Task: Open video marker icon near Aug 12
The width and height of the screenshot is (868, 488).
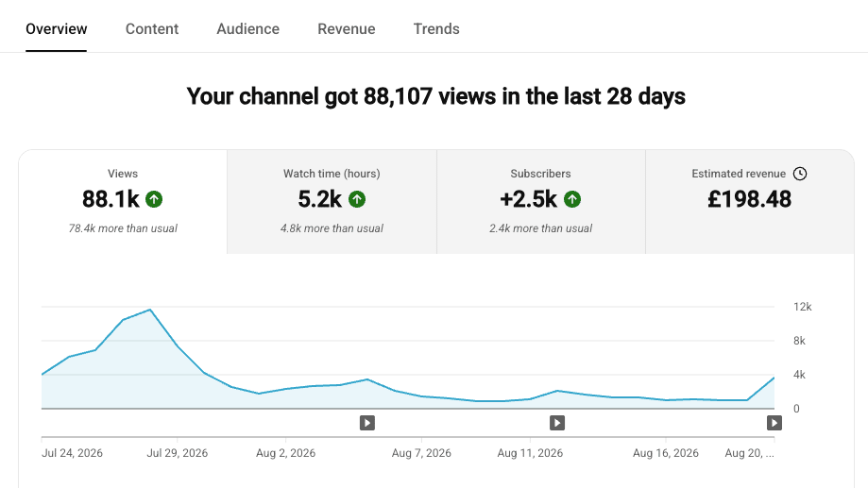Action: (x=557, y=423)
